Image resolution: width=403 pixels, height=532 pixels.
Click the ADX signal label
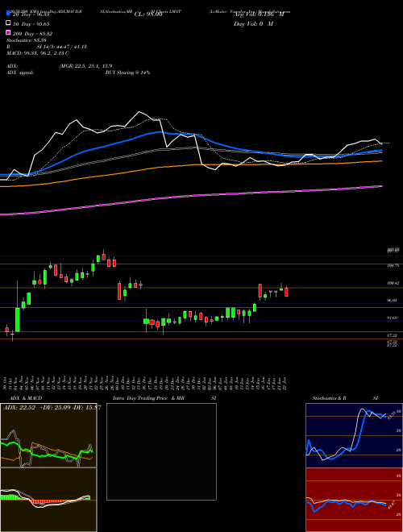pyautogui.click(x=20, y=73)
